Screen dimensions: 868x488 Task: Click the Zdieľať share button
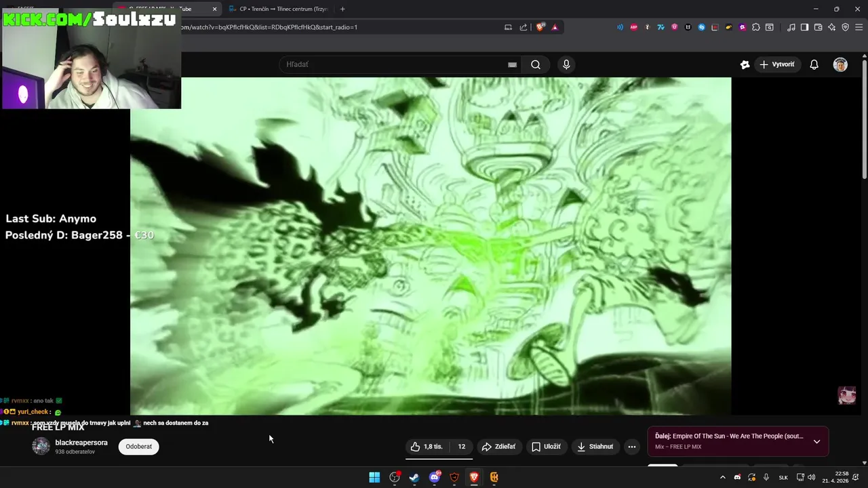498,447
